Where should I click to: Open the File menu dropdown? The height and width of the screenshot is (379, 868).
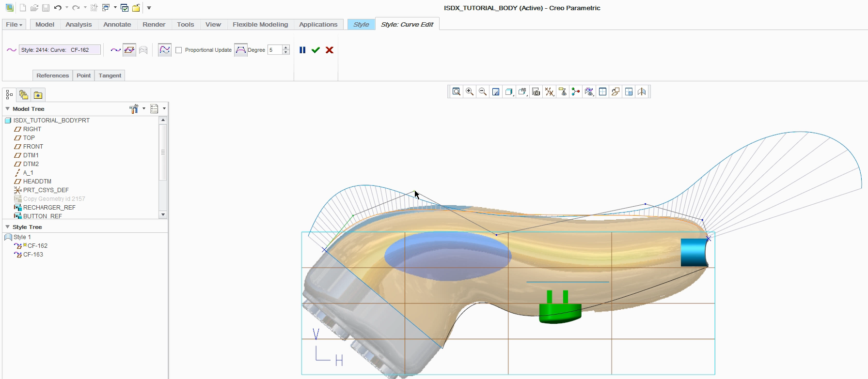[14, 24]
